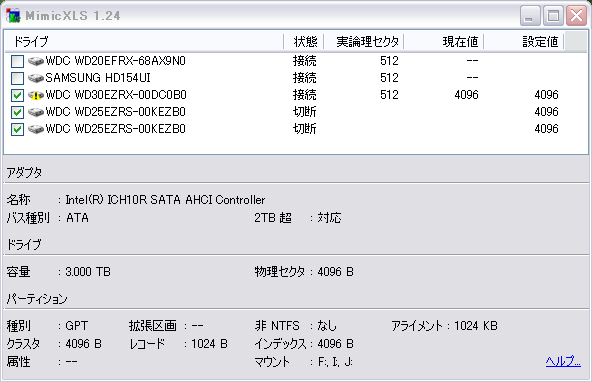Check the SAMSUNG HD154UI drive checkbox
The width and height of the screenshot is (592, 382).
[x=17, y=78]
